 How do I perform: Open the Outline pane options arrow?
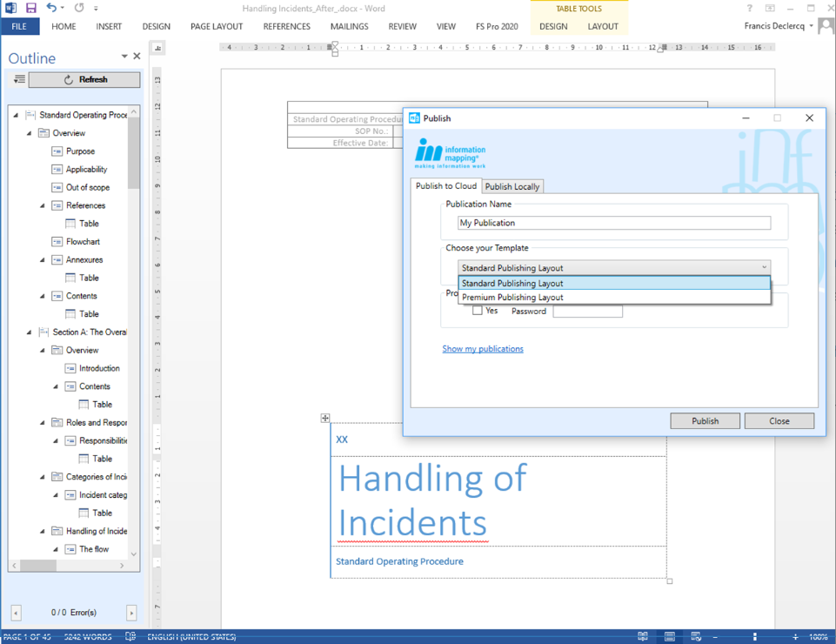point(124,54)
